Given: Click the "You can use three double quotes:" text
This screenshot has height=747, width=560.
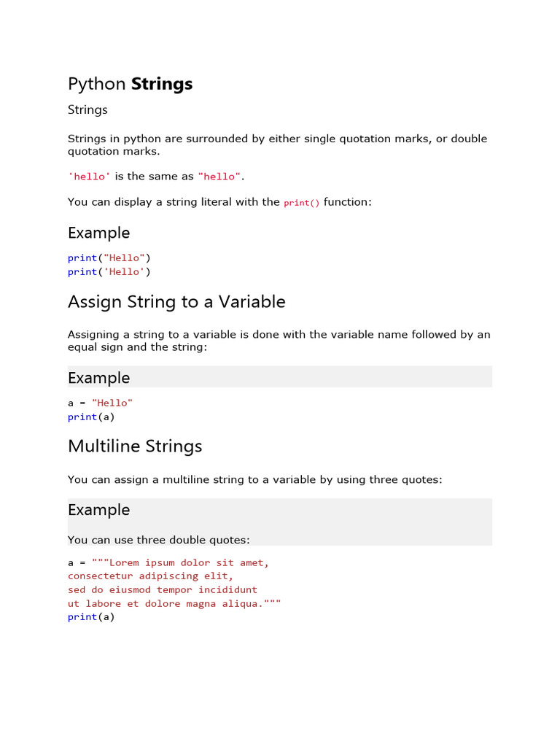Looking at the screenshot, I should pyautogui.click(x=159, y=540).
